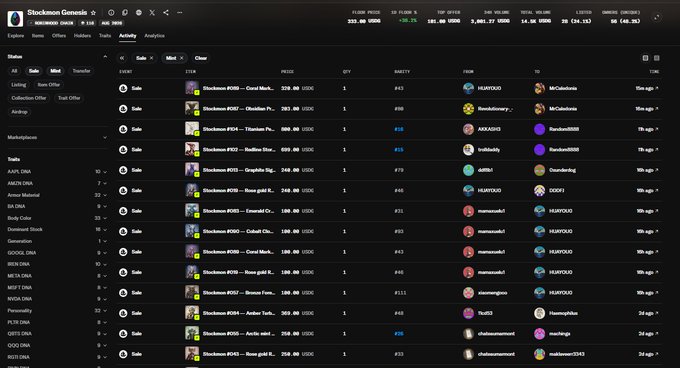Click the machinga avatar icon
Screen dimensions: 680x368
(539, 333)
